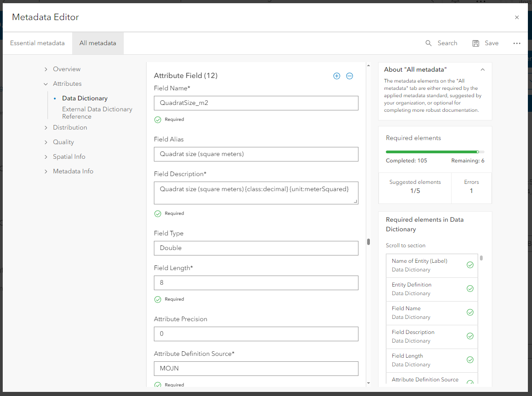Add a new Attribute Field with plus icon

pyautogui.click(x=337, y=76)
